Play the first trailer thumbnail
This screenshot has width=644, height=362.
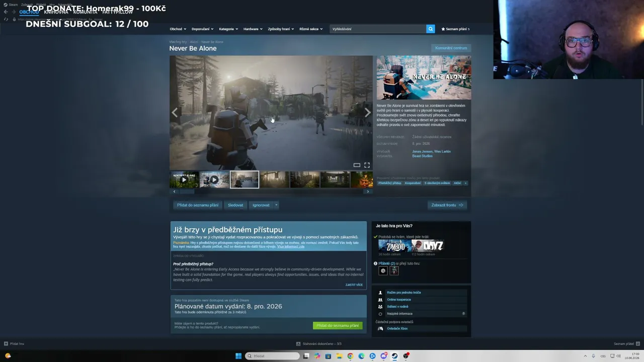point(184,179)
